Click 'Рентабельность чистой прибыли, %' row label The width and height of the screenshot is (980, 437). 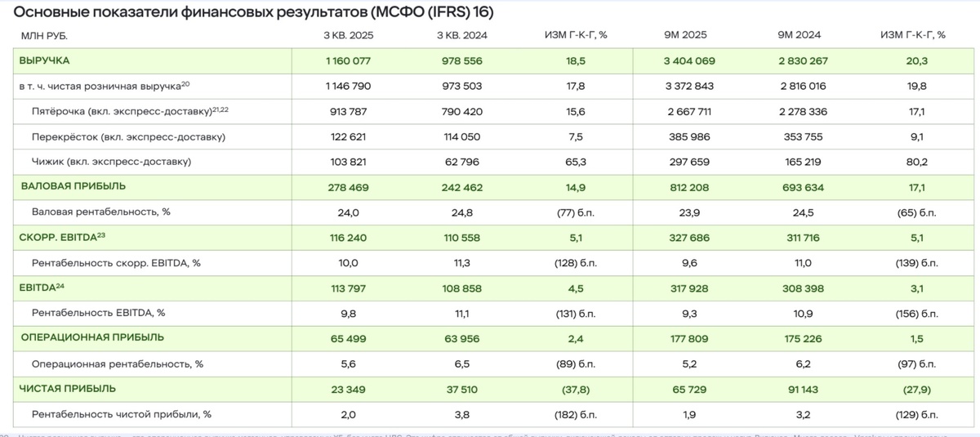click(x=121, y=414)
